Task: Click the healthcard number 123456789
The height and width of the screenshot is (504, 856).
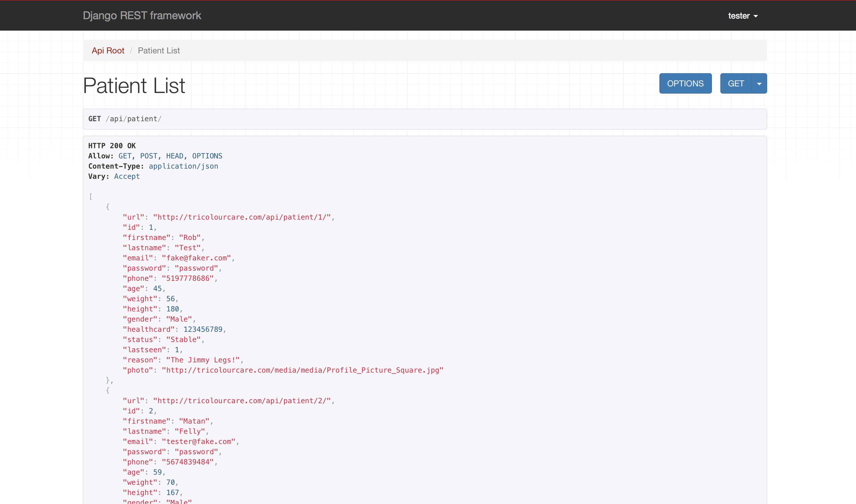Action: (203, 329)
